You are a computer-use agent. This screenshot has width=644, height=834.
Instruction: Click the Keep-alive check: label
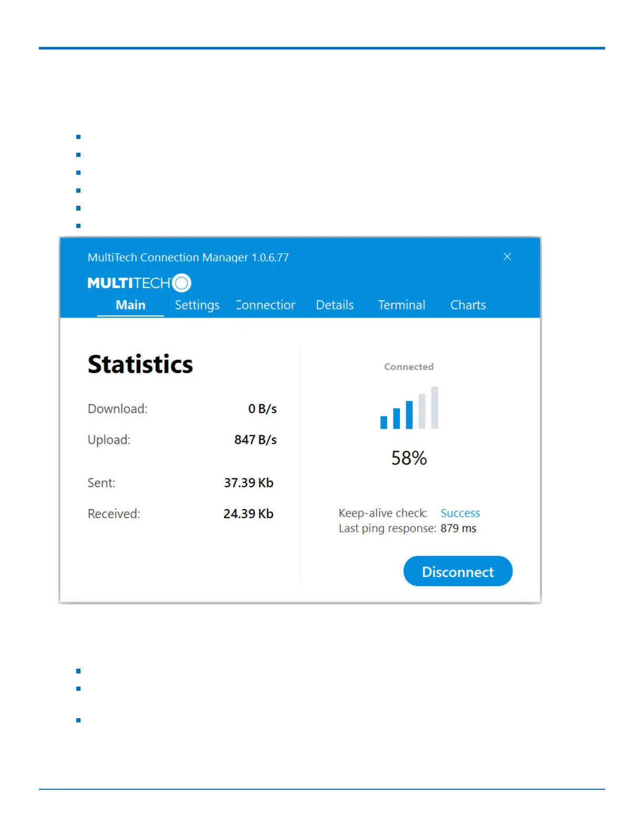click(x=383, y=513)
